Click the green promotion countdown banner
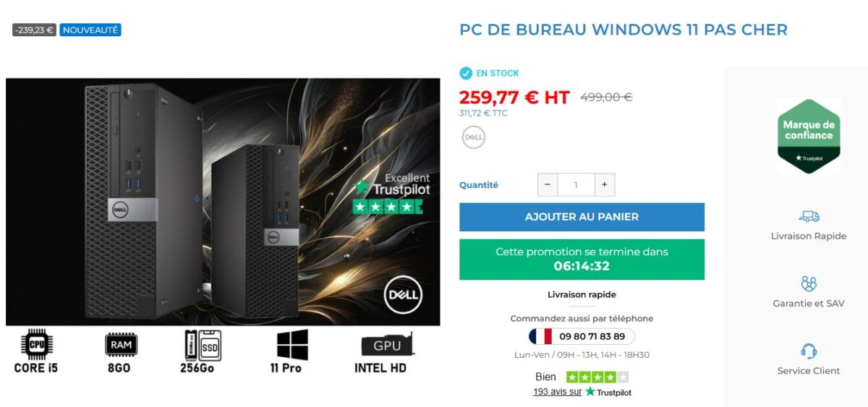 (x=582, y=260)
